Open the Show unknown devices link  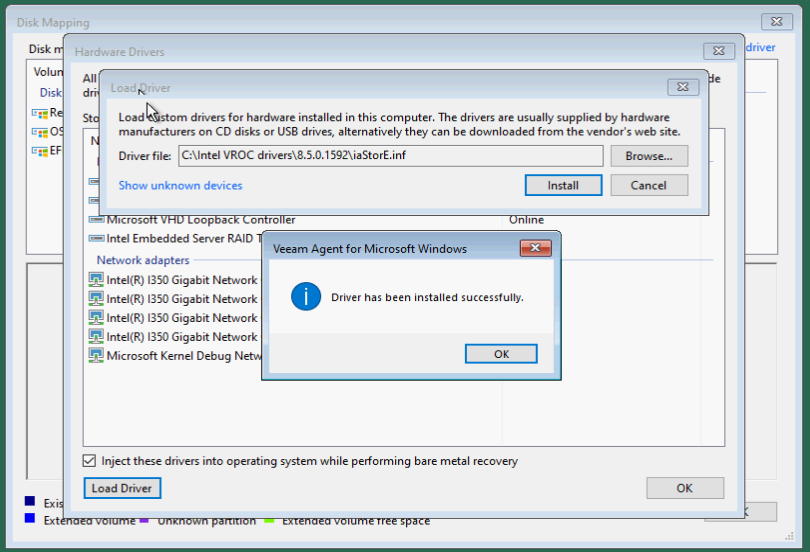[180, 185]
